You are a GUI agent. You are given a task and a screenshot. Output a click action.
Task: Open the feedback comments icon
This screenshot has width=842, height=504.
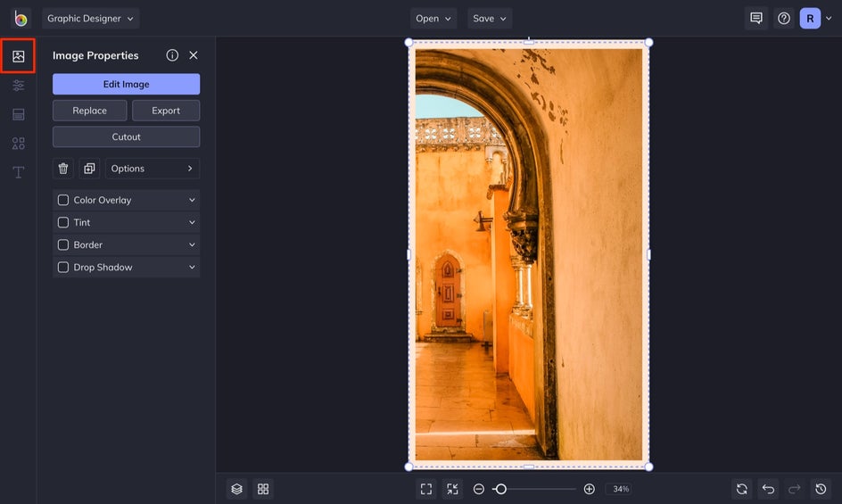tap(756, 18)
